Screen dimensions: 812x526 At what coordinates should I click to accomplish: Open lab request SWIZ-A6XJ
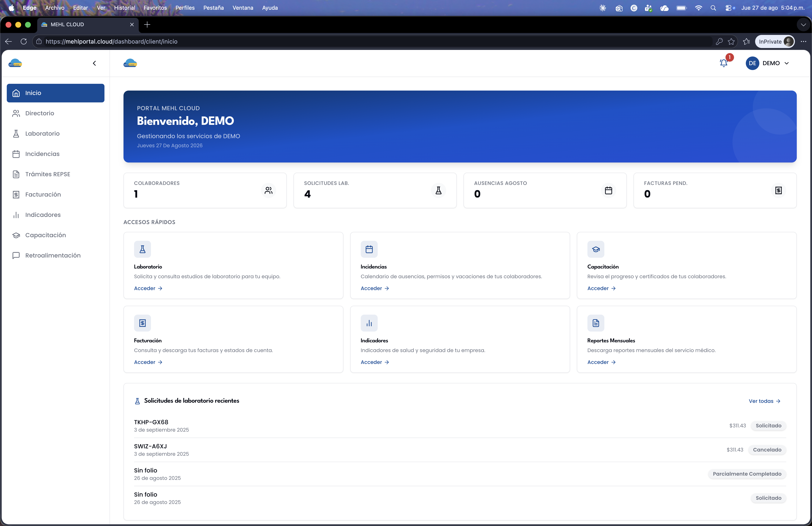tap(460, 450)
